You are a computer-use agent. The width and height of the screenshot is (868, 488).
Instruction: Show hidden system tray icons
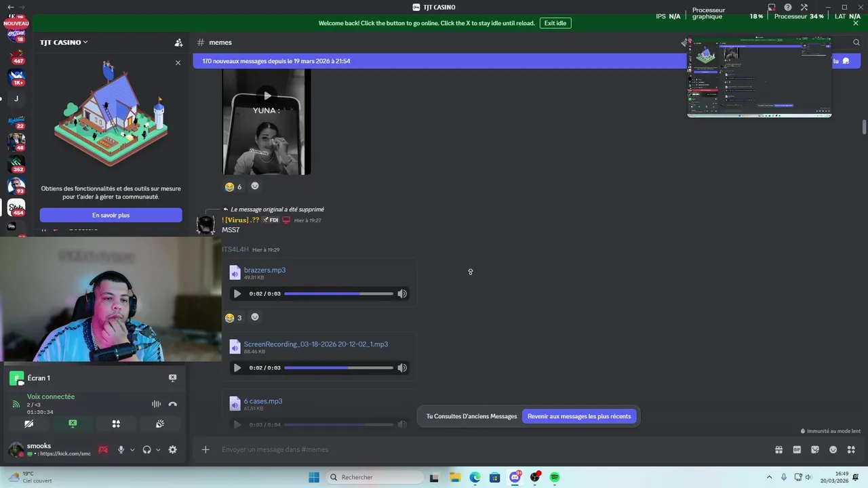click(x=769, y=477)
